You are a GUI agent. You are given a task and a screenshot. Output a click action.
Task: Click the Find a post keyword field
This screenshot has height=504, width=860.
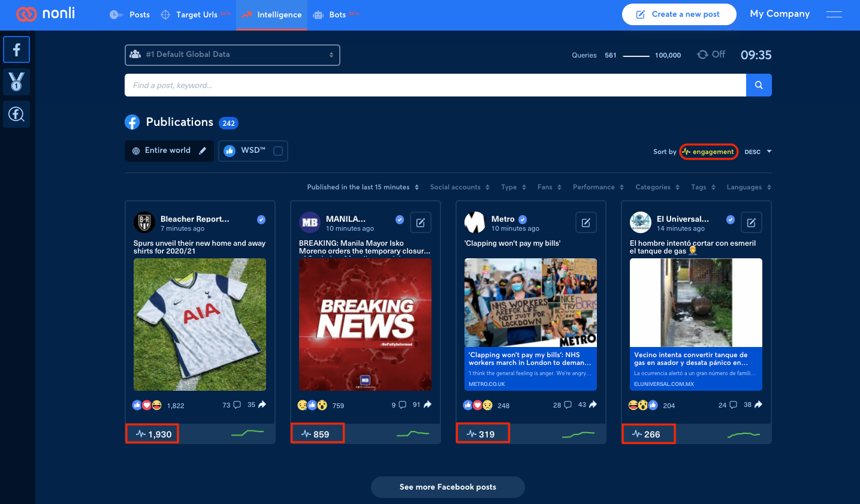435,85
